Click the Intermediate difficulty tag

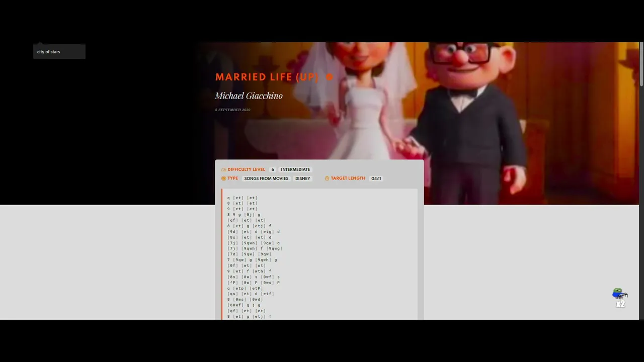[295, 169]
